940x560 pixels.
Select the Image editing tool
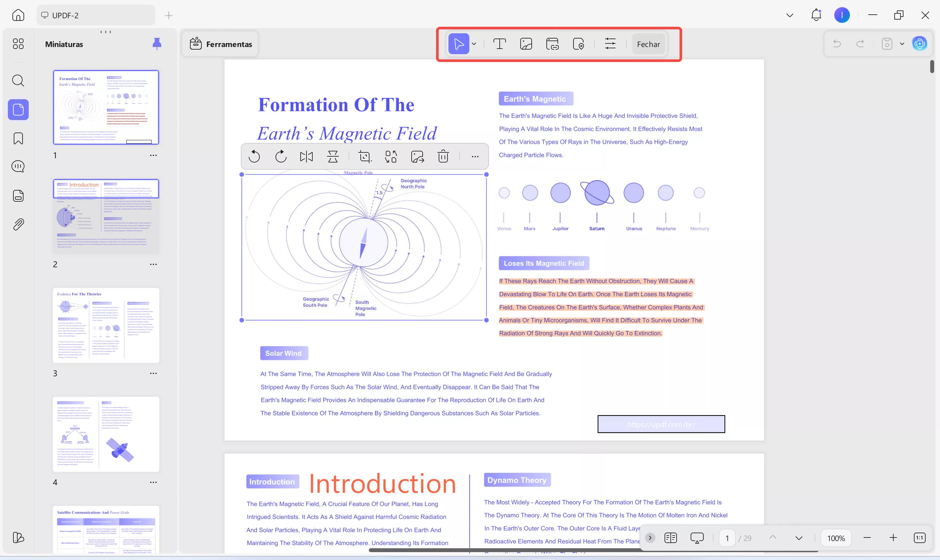(x=526, y=43)
